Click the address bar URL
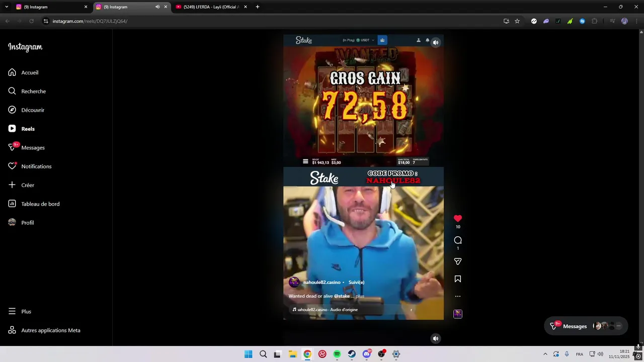 [x=90, y=21]
